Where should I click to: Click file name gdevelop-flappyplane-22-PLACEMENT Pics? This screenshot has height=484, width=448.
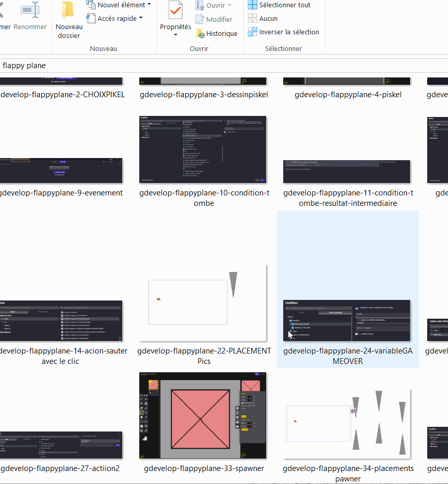(204, 356)
